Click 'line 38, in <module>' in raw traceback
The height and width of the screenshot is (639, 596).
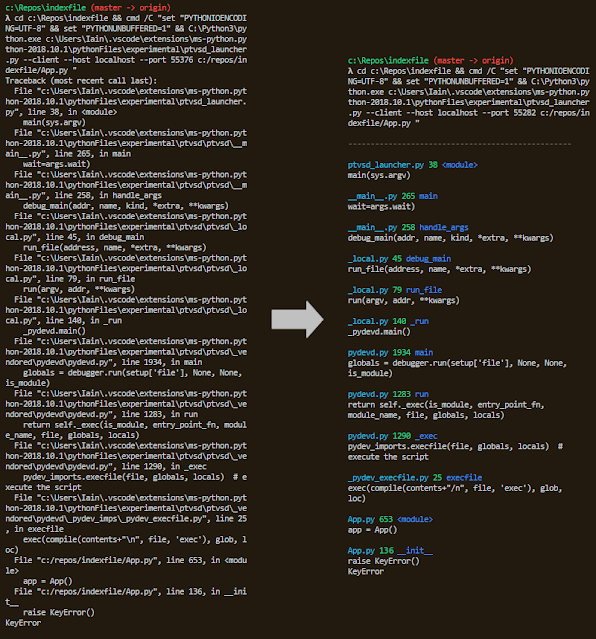click(72, 112)
